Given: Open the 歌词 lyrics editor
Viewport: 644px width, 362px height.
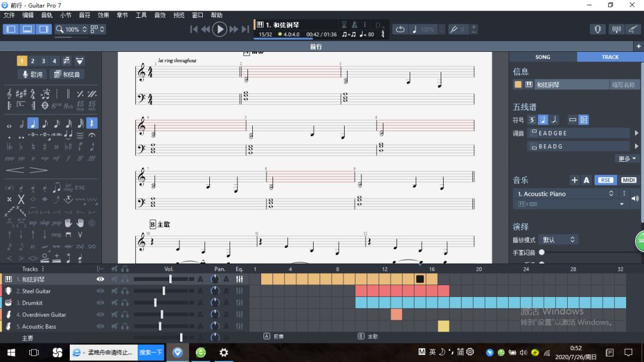Looking at the screenshot, I should [x=32, y=75].
